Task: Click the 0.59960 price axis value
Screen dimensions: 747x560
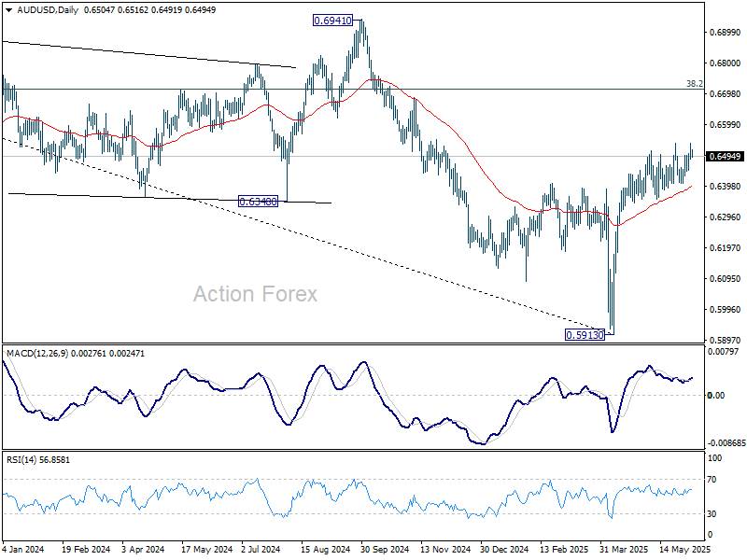Action: pos(726,310)
